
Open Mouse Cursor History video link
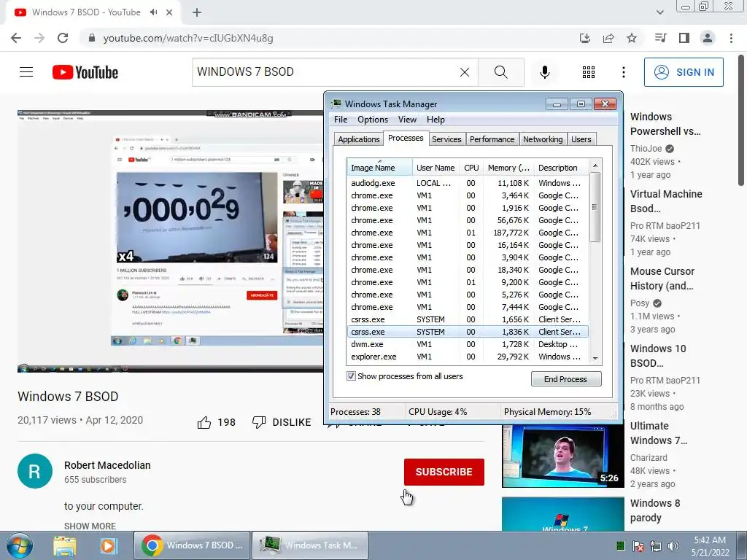tap(662, 279)
